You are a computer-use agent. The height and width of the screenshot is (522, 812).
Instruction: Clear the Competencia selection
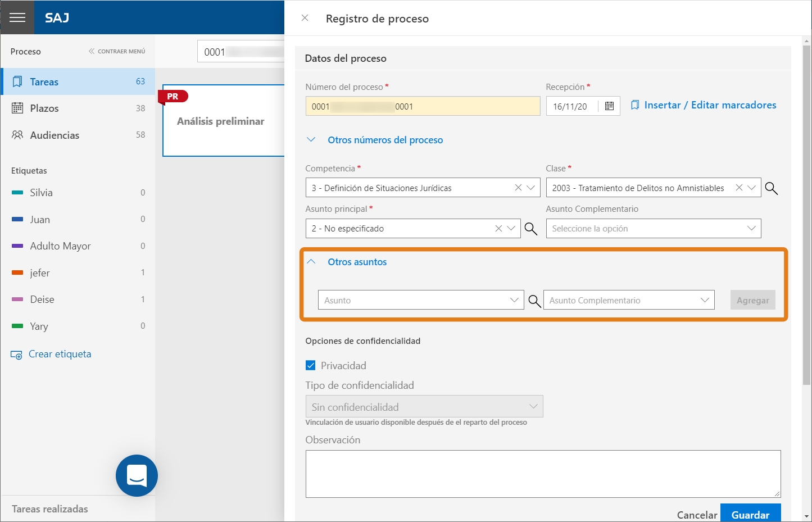[518, 188]
